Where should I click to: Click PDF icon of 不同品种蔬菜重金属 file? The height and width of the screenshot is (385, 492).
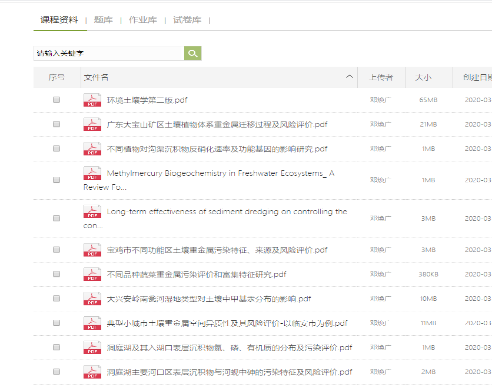[x=92, y=274]
